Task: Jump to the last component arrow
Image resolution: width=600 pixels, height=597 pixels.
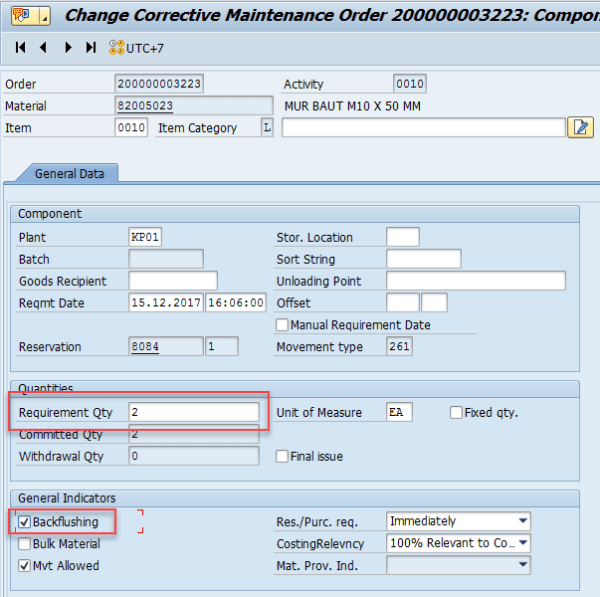Action: tap(91, 48)
